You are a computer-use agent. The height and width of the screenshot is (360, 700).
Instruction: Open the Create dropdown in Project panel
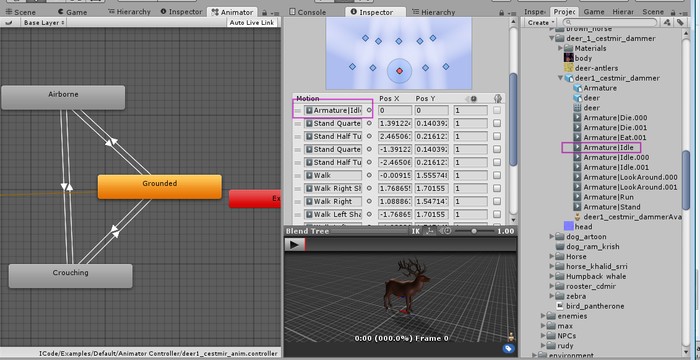tap(541, 22)
